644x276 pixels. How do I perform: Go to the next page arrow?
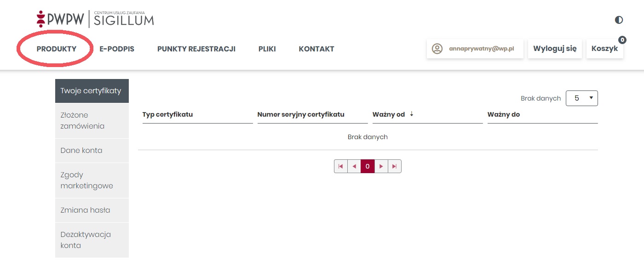point(381,166)
